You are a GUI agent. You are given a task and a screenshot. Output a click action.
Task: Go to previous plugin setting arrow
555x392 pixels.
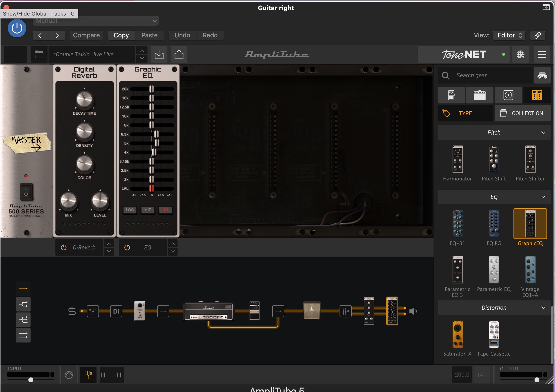(40, 35)
